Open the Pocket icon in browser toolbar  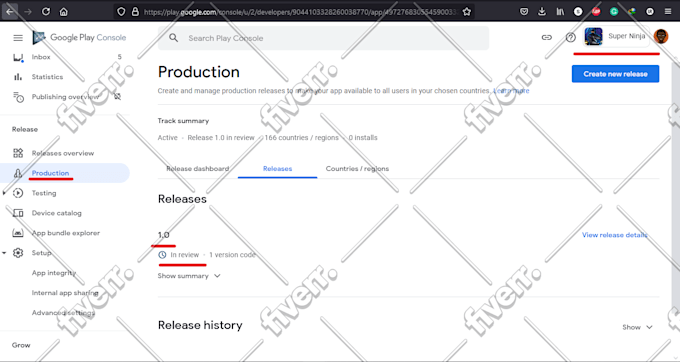click(524, 12)
